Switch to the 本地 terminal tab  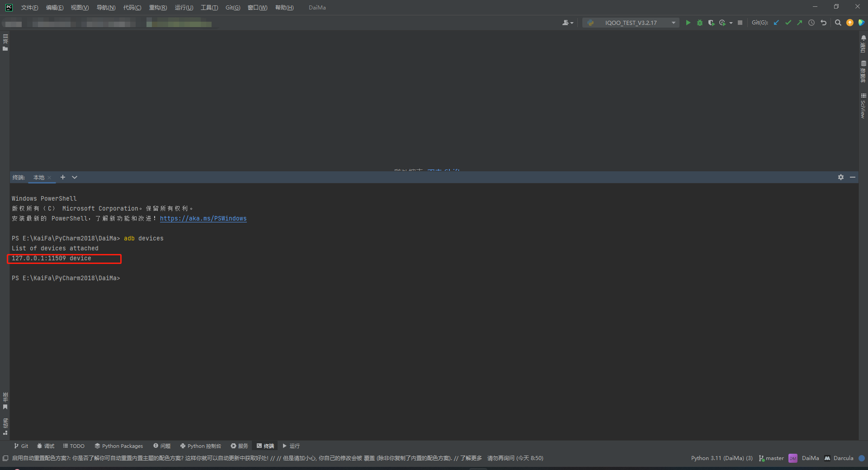[x=40, y=177]
